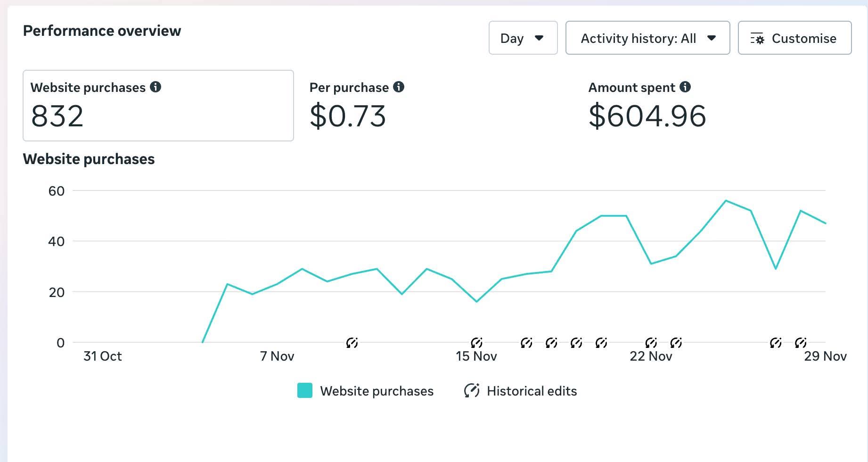Click the highest peak on the purchases line

726,201
